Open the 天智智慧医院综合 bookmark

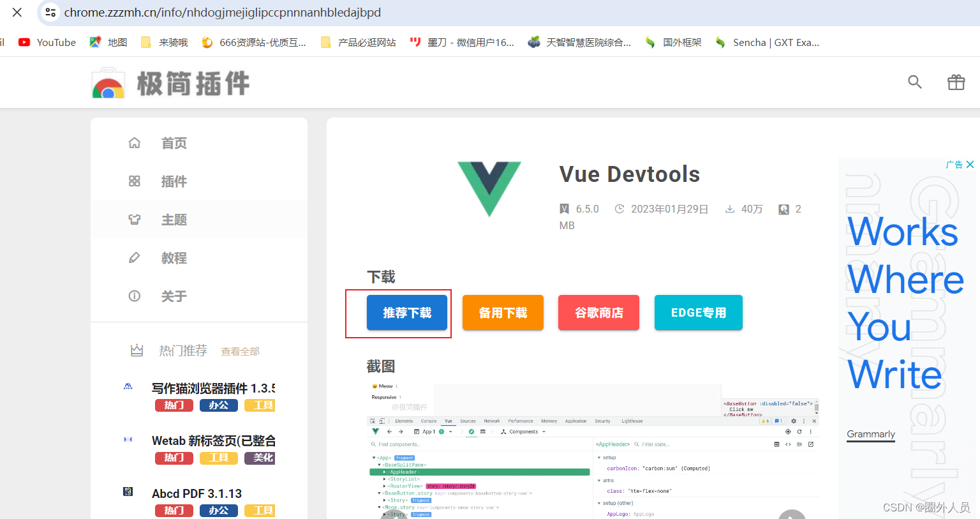pyautogui.click(x=579, y=42)
